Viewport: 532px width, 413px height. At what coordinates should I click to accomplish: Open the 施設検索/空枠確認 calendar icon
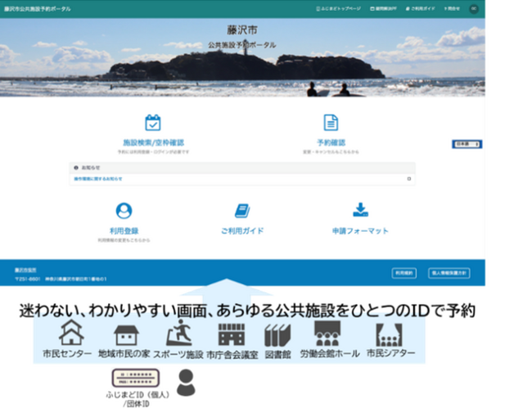tap(153, 123)
